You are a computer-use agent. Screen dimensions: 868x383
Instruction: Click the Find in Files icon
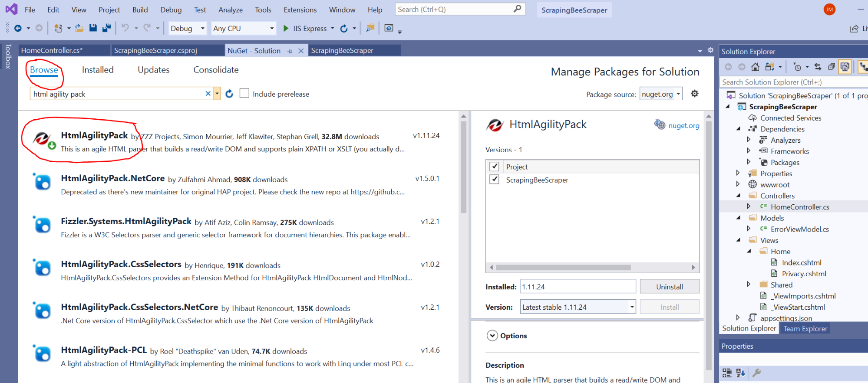[370, 28]
